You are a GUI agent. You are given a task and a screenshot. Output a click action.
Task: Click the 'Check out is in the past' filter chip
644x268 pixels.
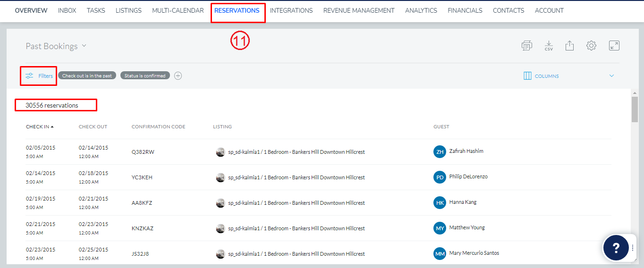pyautogui.click(x=87, y=75)
